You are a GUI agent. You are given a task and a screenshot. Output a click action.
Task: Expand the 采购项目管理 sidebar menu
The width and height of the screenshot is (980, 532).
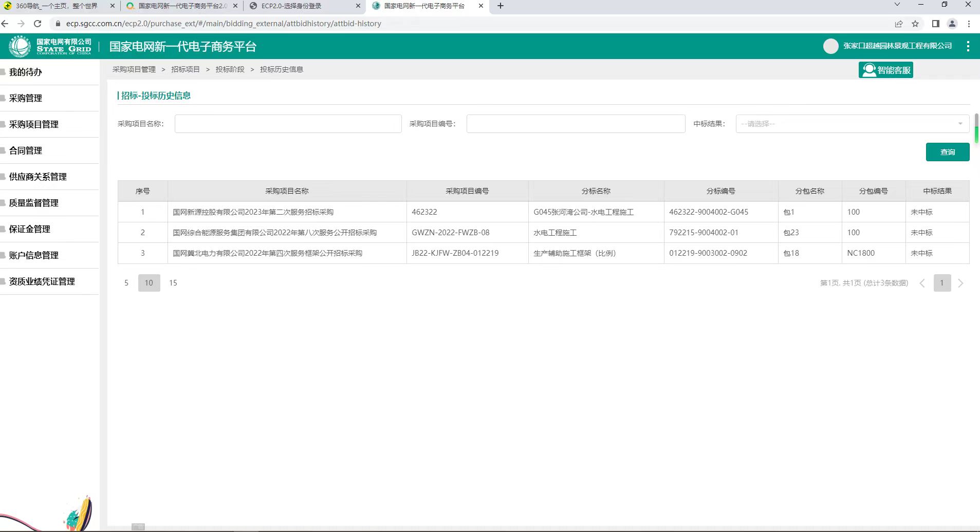pyautogui.click(x=34, y=124)
